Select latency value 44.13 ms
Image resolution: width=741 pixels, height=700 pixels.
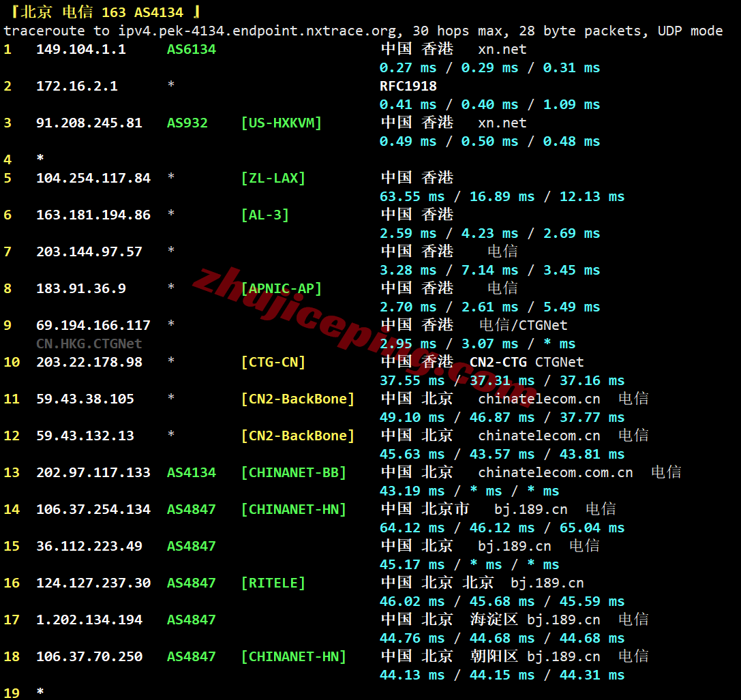pos(412,676)
